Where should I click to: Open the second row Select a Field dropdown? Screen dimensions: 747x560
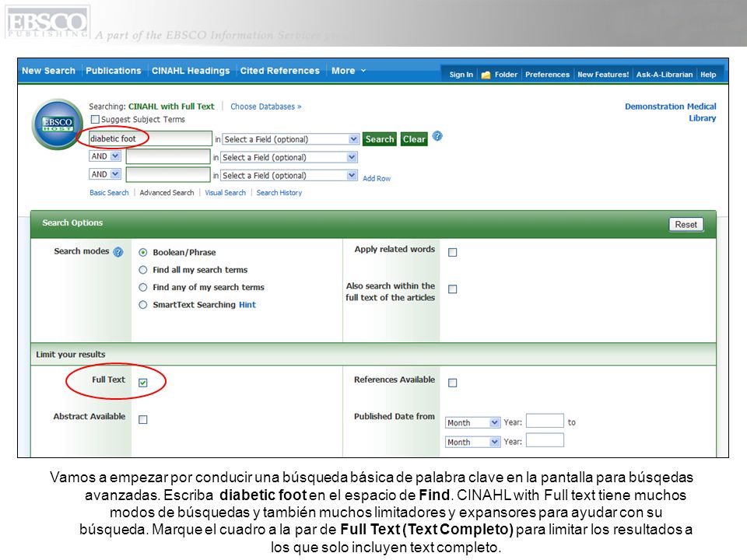(x=289, y=157)
